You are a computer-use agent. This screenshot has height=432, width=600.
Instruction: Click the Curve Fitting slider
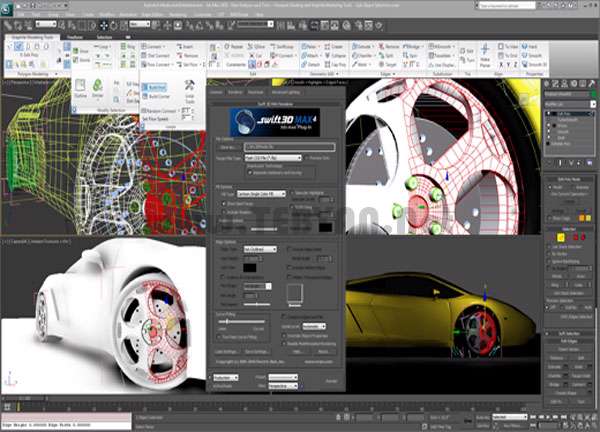[x=241, y=322]
